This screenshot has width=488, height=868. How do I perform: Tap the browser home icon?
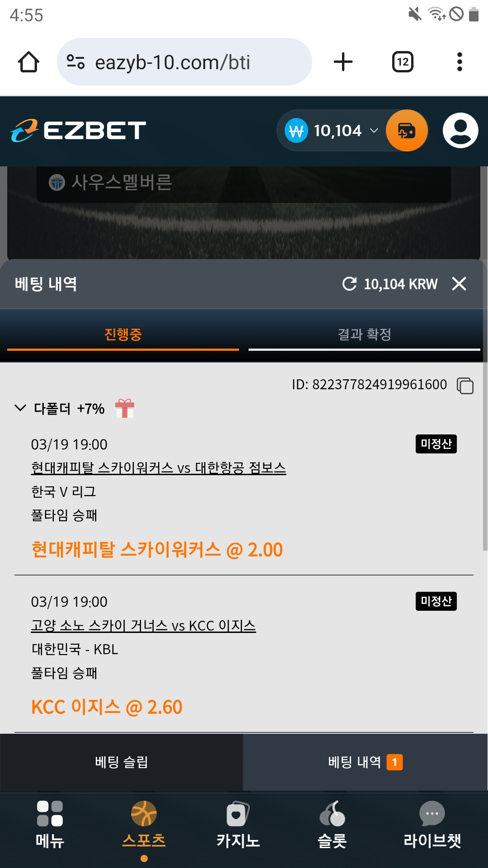click(28, 62)
